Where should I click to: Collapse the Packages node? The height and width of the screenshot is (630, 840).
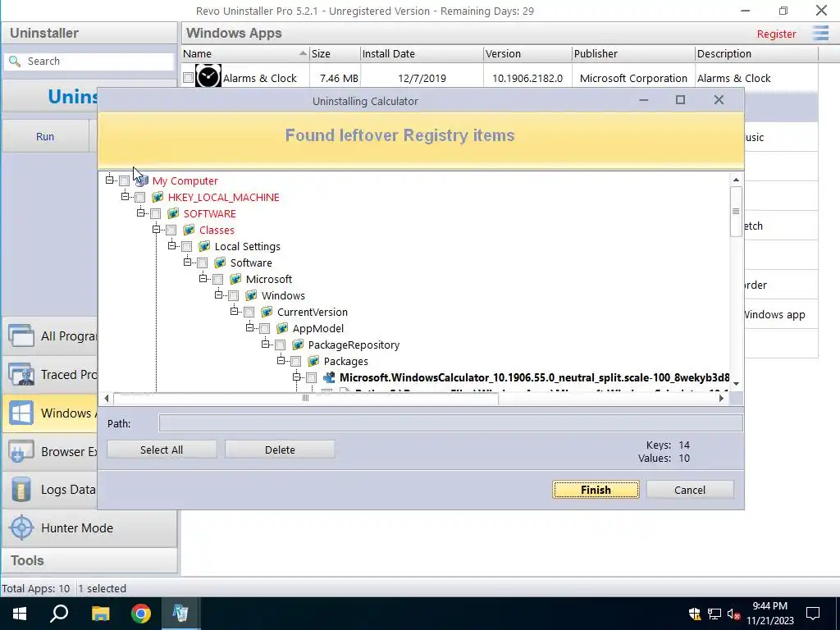pos(281,360)
